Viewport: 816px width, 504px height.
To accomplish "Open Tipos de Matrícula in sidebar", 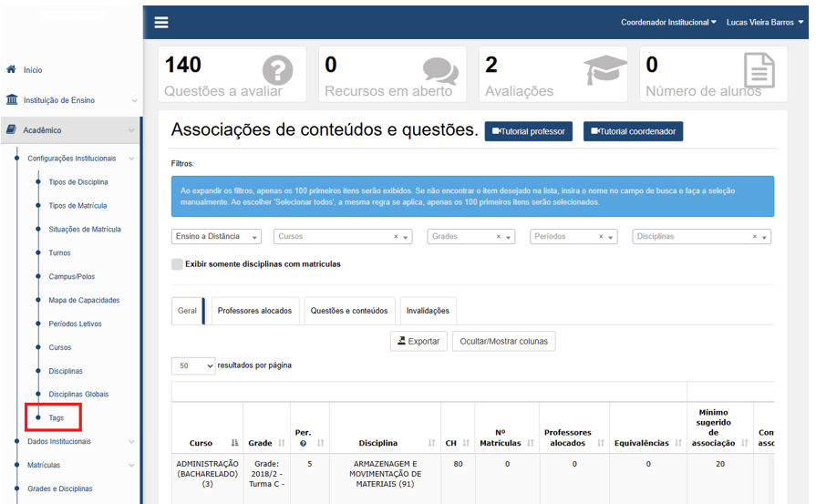I will pos(78,205).
